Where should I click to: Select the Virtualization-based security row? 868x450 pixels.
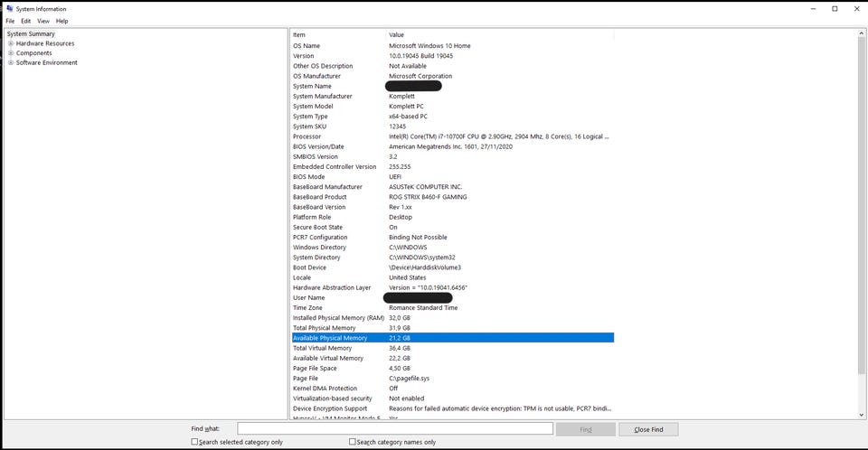(x=453, y=398)
